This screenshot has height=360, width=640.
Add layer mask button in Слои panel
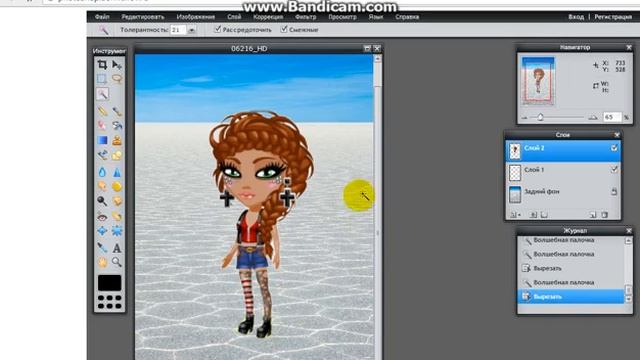tap(533, 215)
